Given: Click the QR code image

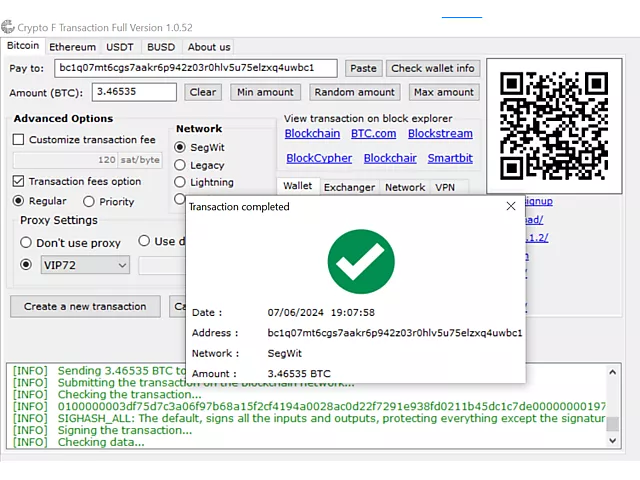Looking at the screenshot, I should (553, 112).
